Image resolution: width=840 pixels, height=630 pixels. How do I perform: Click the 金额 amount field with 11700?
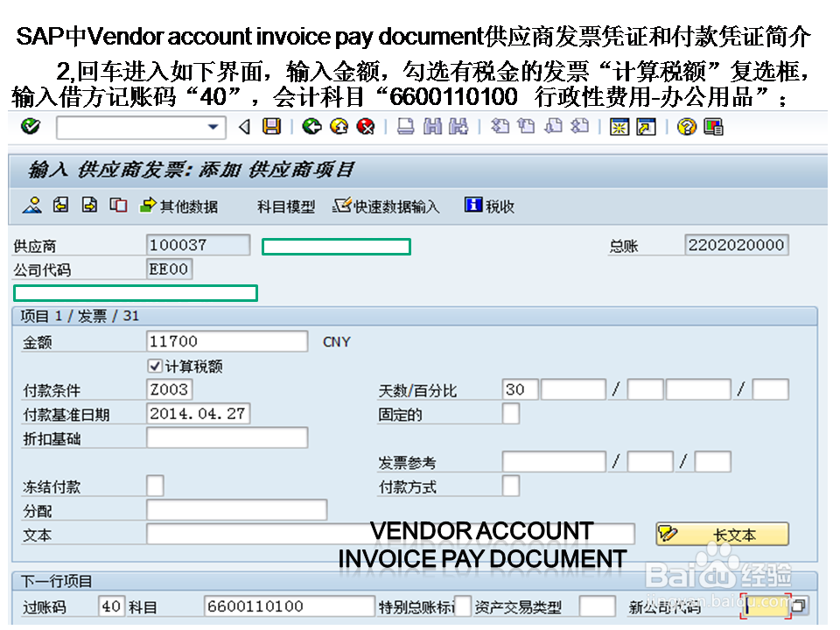point(227,341)
